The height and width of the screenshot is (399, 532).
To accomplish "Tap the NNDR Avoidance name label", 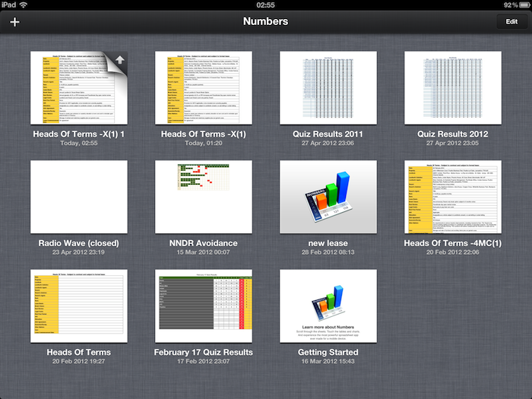I will pos(204,243).
